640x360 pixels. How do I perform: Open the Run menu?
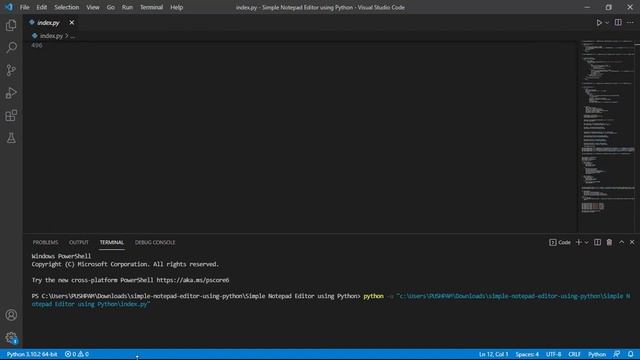tap(127, 7)
